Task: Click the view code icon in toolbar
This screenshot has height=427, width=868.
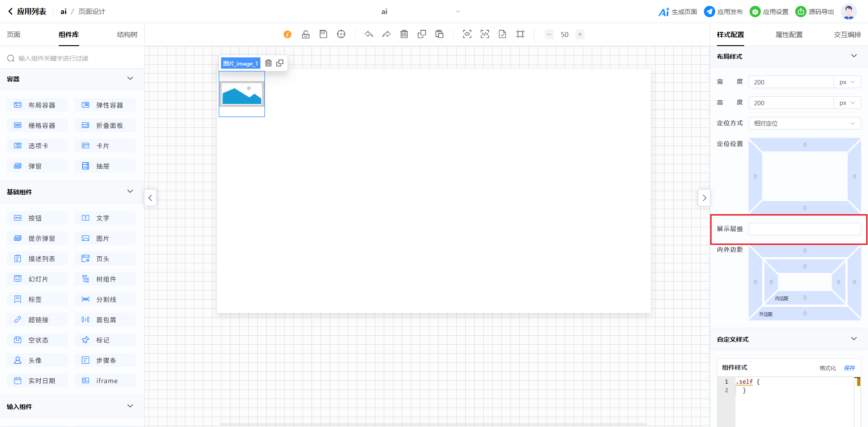Action: point(485,34)
